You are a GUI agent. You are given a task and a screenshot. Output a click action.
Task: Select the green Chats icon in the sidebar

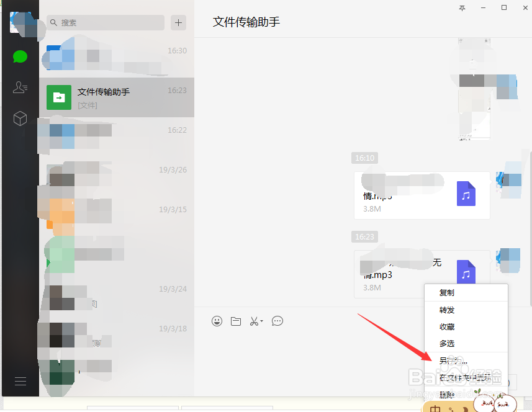coord(19,56)
